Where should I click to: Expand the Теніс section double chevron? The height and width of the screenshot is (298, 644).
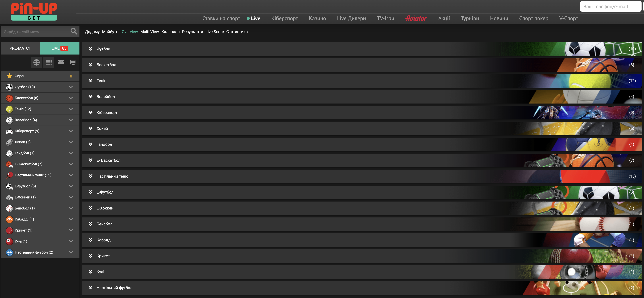(91, 81)
